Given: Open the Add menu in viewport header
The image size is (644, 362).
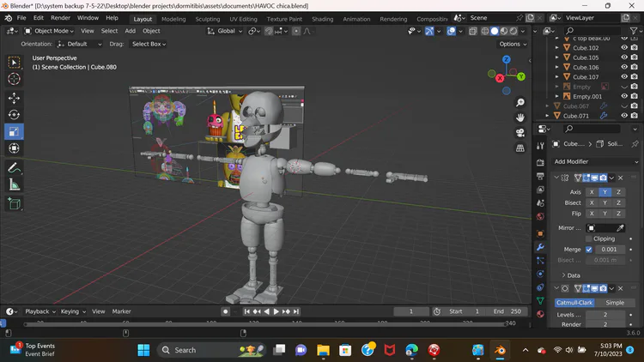Looking at the screenshot, I should (131, 31).
